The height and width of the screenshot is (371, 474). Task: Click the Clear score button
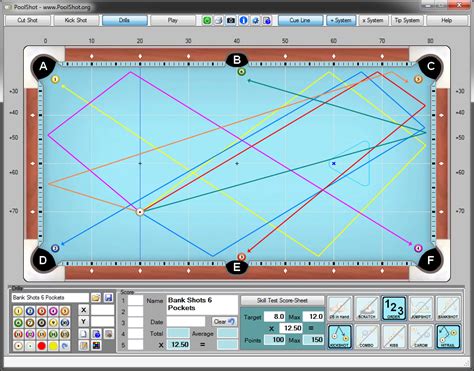[x=224, y=322]
